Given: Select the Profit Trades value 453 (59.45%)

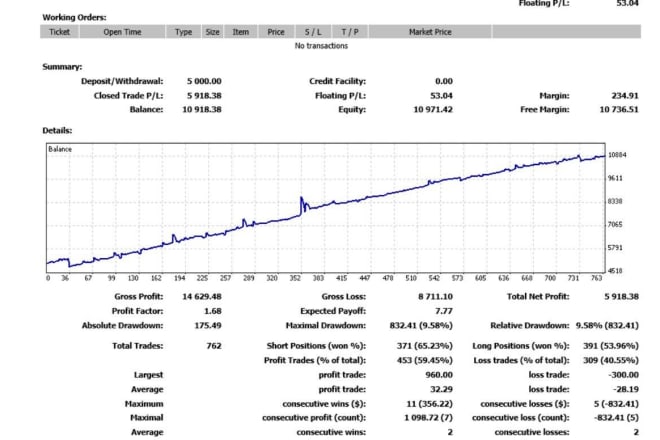Looking at the screenshot, I should click(424, 360).
